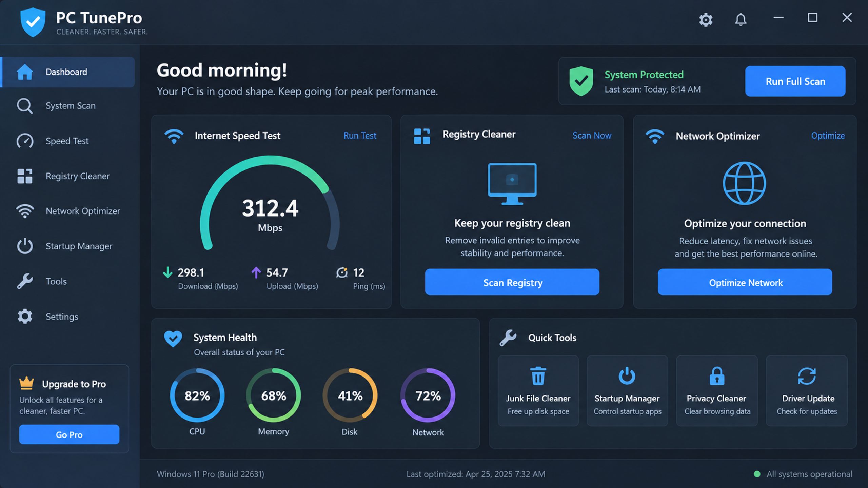Open Registry Cleaner from the sidebar
Viewport: 868px width, 488px height.
pyautogui.click(x=68, y=176)
